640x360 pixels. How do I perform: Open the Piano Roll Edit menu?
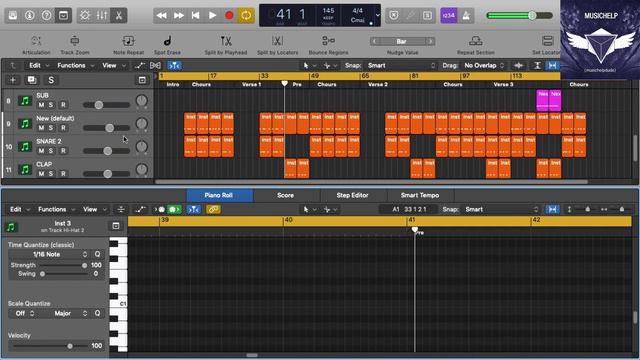(x=20, y=209)
